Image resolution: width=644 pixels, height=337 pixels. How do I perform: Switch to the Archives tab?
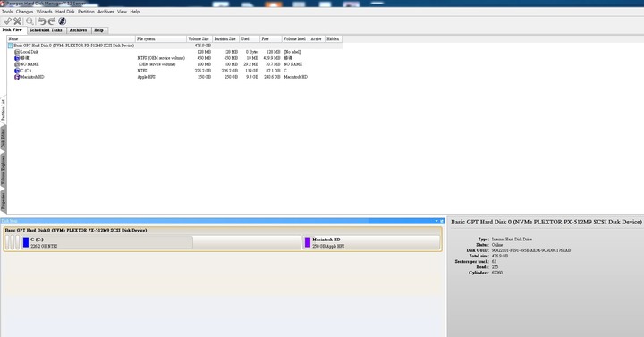click(78, 30)
